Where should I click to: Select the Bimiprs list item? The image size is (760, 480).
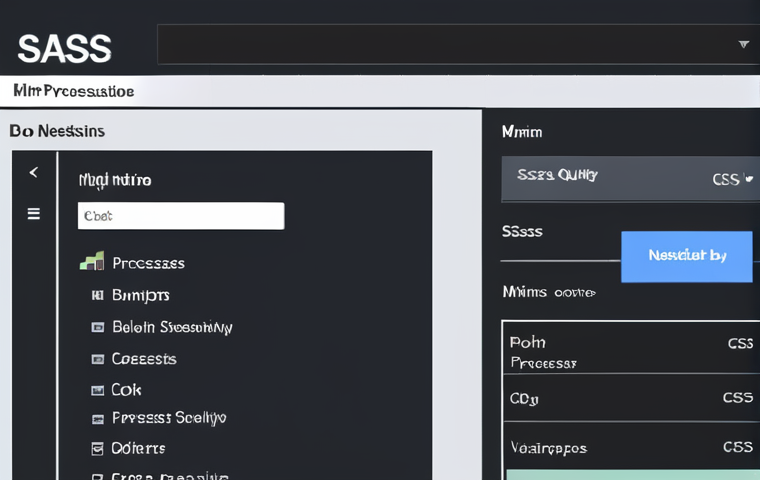point(141,295)
